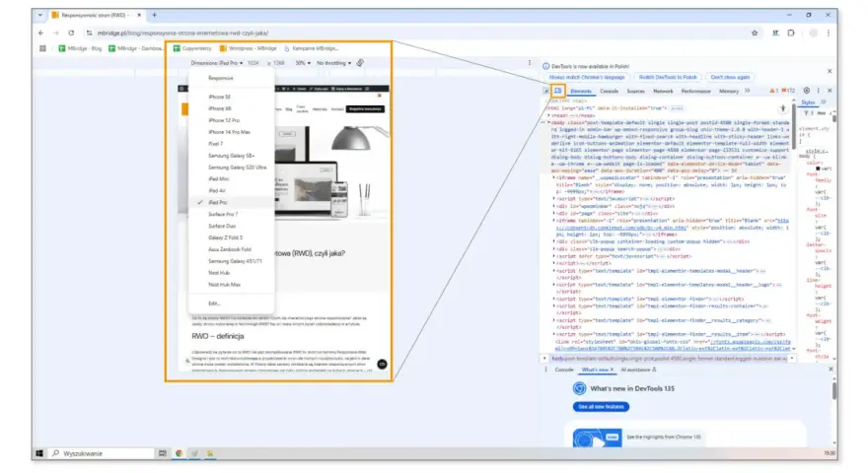868x473 pixels.
Task: Click the Elements panel vertical scrollbar
Action: click(794, 127)
